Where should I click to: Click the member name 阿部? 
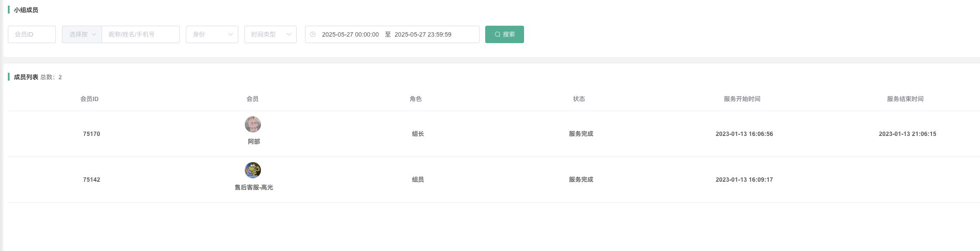(x=254, y=142)
